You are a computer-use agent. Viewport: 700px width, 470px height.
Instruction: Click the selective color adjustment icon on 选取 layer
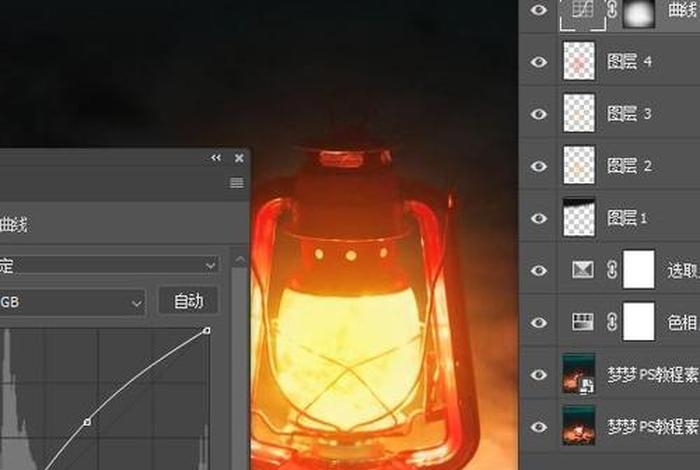583,270
